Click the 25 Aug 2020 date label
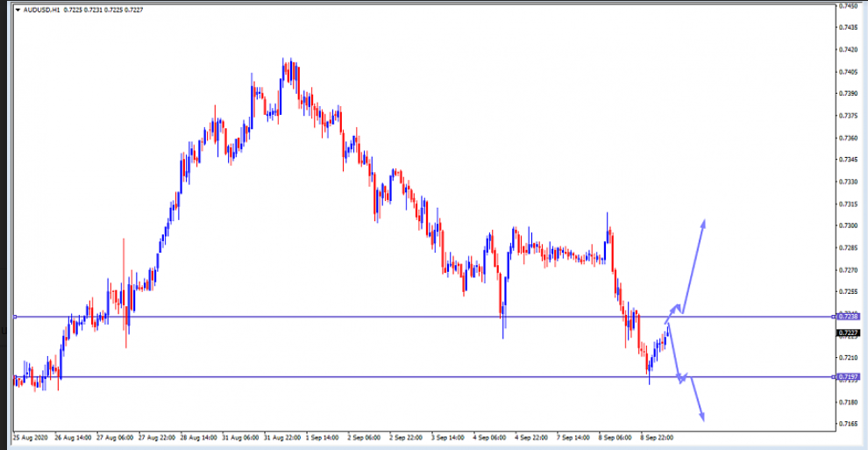The height and width of the screenshot is (450, 868). coord(31,436)
